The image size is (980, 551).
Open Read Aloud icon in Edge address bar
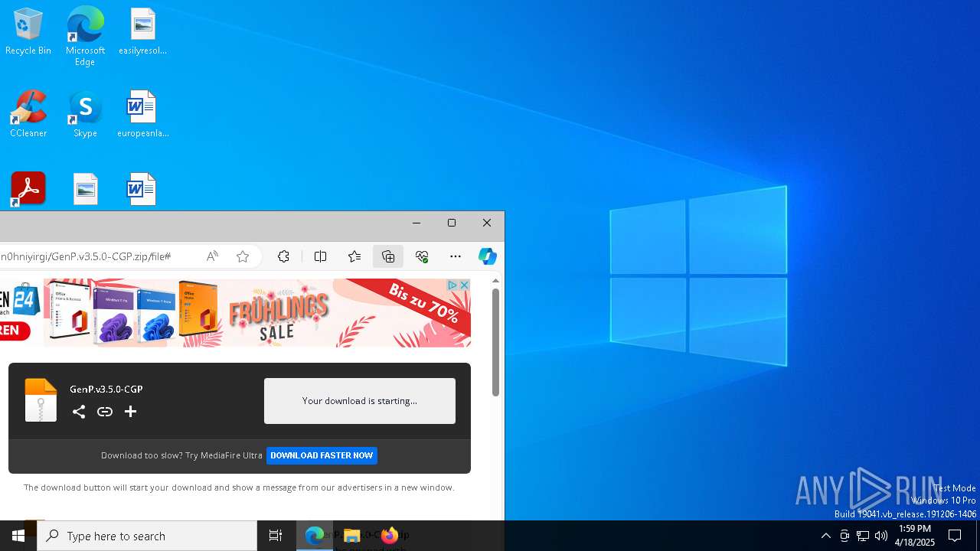[212, 256]
